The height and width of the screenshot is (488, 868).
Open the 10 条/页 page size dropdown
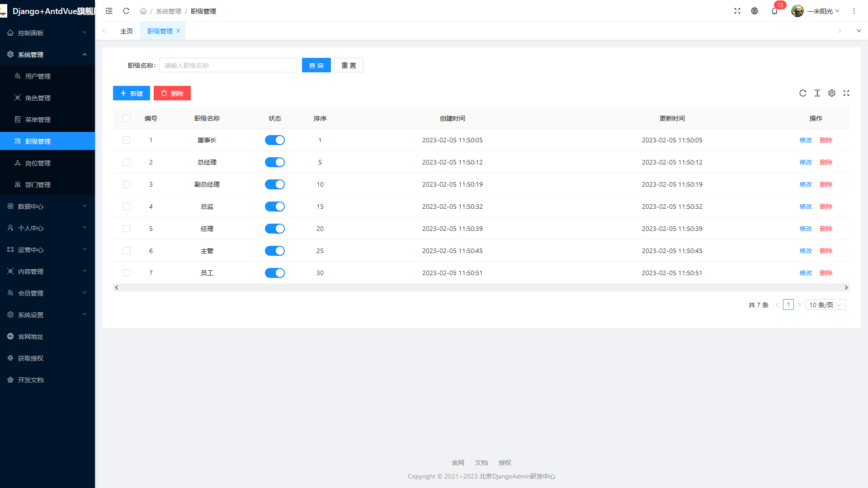825,305
